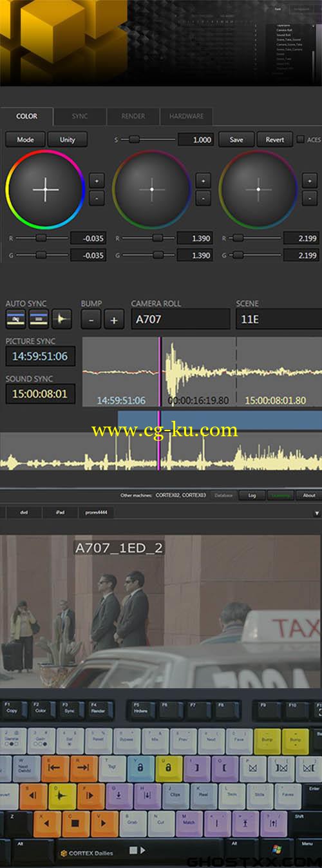322x868 pixels.
Task: Click the Save button
Action: [x=236, y=139]
